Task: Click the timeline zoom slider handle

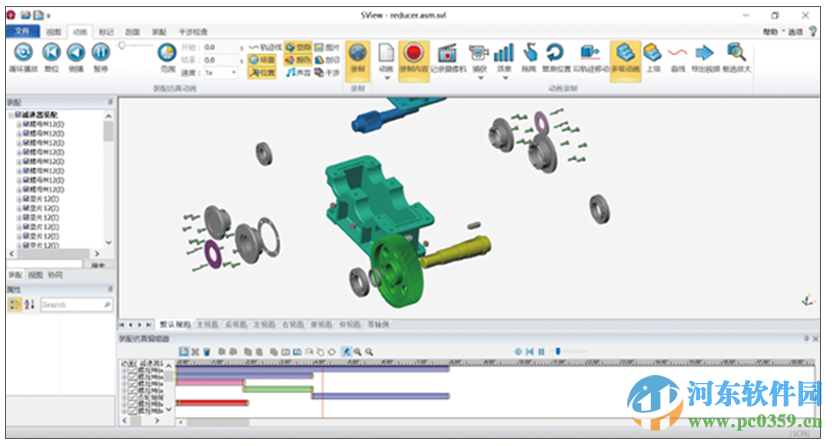Action: tap(558, 351)
